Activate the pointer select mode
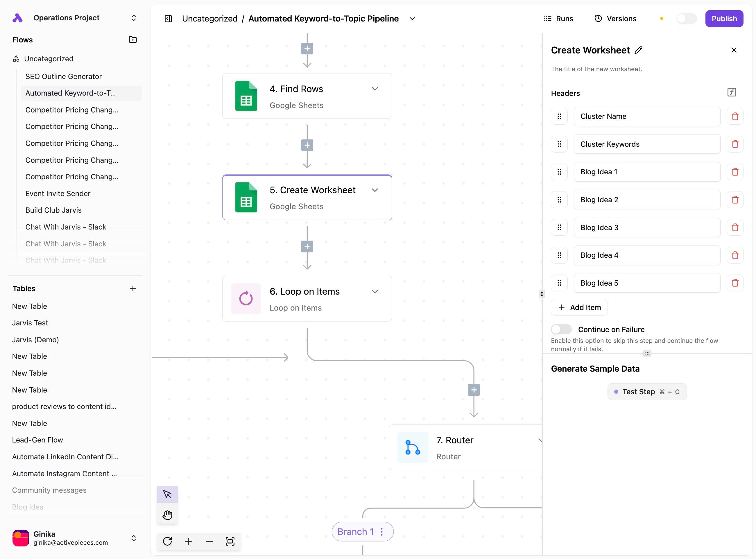Screen dimensions: 756x559 tap(167, 494)
